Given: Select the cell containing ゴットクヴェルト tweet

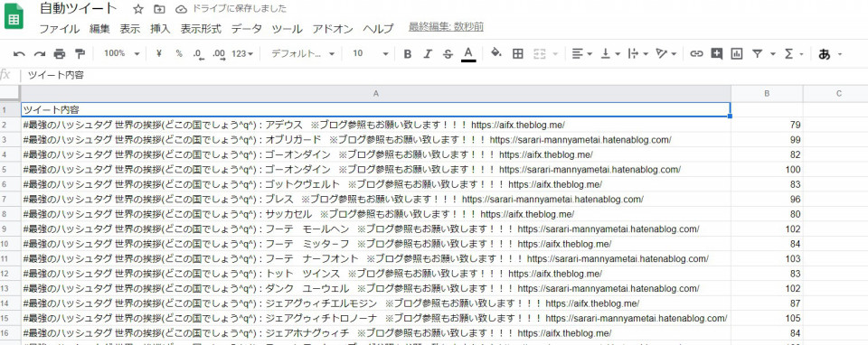Looking at the screenshot, I should (x=376, y=184).
